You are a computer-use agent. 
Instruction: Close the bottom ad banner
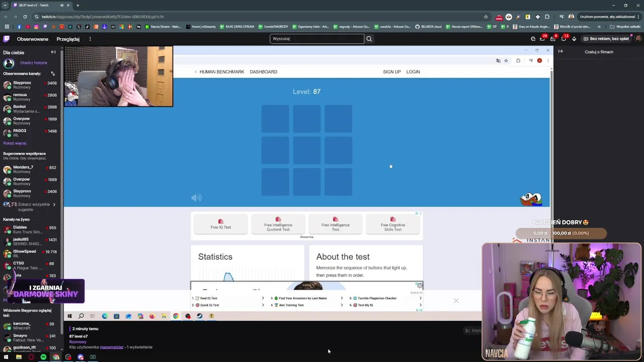coord(456,301)
